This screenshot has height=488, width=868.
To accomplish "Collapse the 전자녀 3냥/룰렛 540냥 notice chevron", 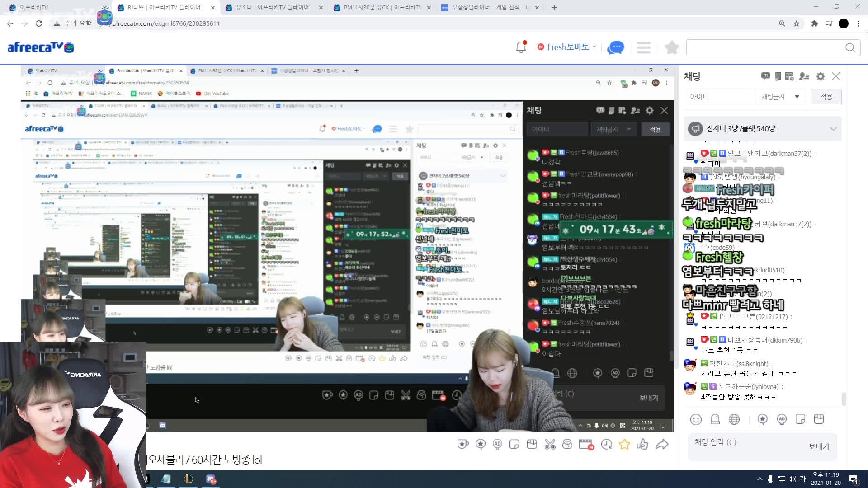I will point(834,128).
